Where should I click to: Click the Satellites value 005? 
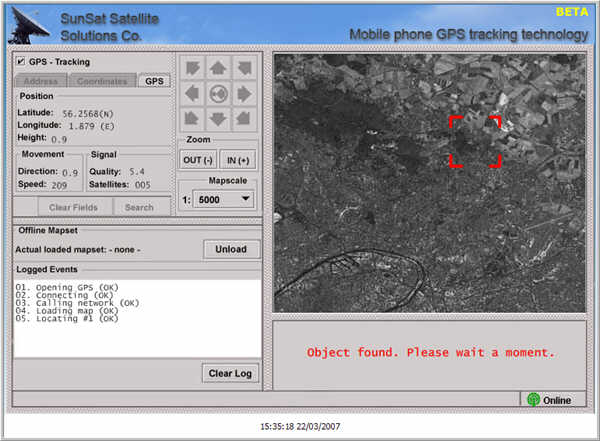143,185
